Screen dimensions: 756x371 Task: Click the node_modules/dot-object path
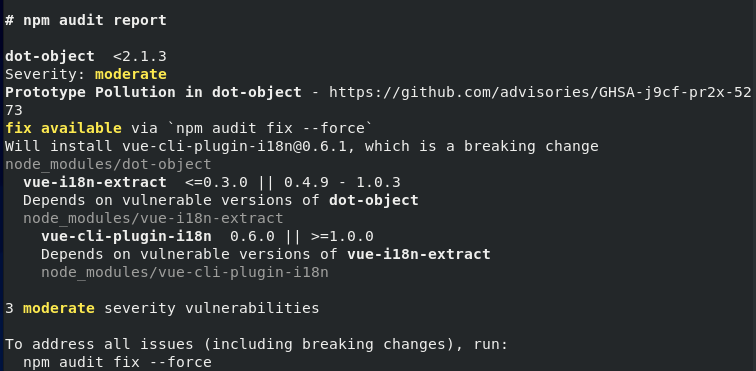pos(108,165)
